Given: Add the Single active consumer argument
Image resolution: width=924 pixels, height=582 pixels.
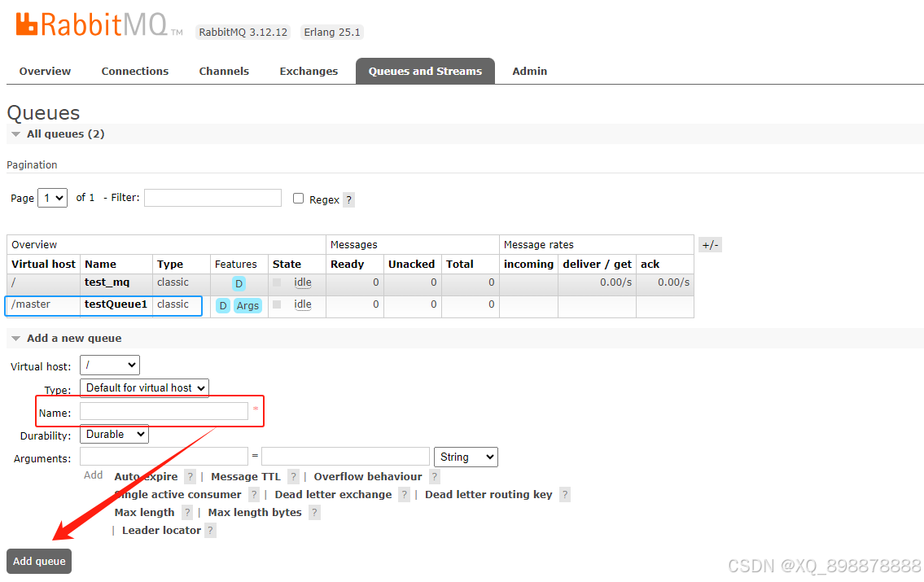Looking at the screenshot, I should (x=178, y=495).
